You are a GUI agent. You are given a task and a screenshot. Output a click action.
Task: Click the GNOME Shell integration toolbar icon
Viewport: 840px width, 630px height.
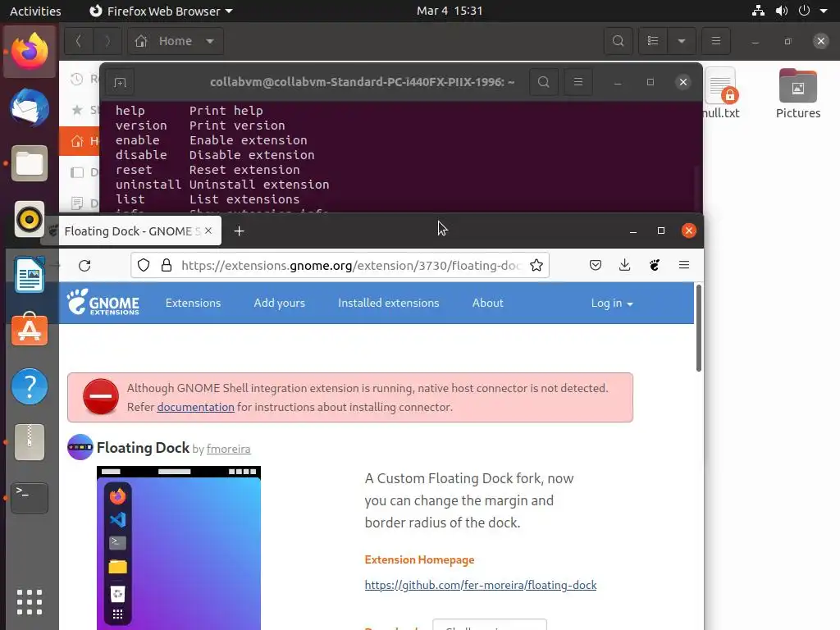(x=654, y=265)
